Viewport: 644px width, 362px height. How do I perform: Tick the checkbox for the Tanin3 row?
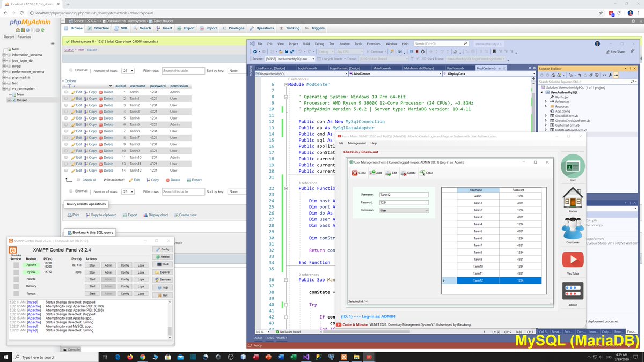66,112
